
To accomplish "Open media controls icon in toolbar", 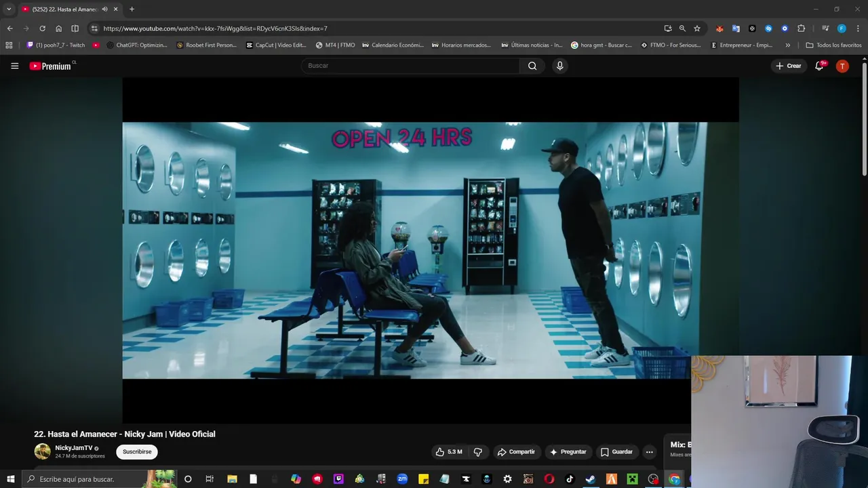I will pos(825,28).
